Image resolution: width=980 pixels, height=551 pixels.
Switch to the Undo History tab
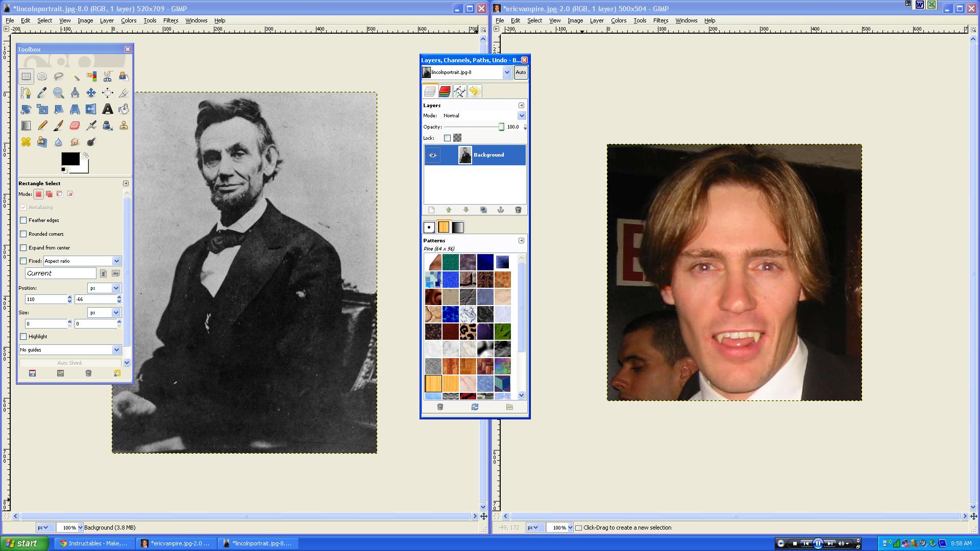pyautogui.click(x=474, y=91)
